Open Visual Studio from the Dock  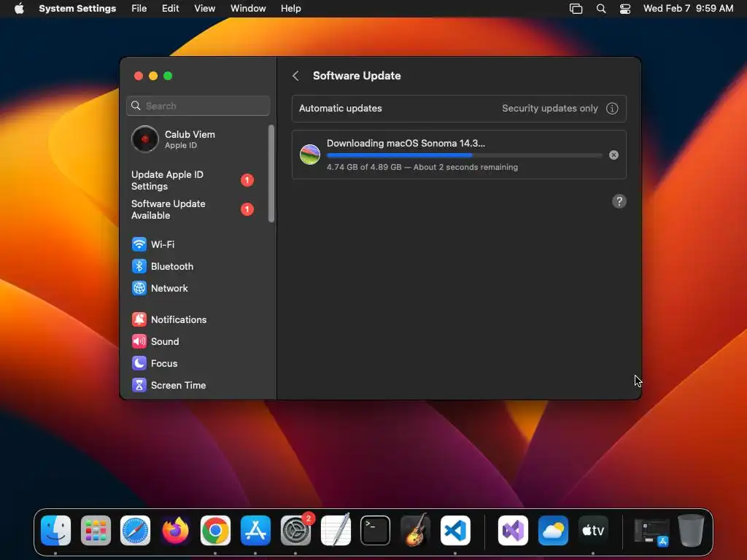(x=513, y=530)
